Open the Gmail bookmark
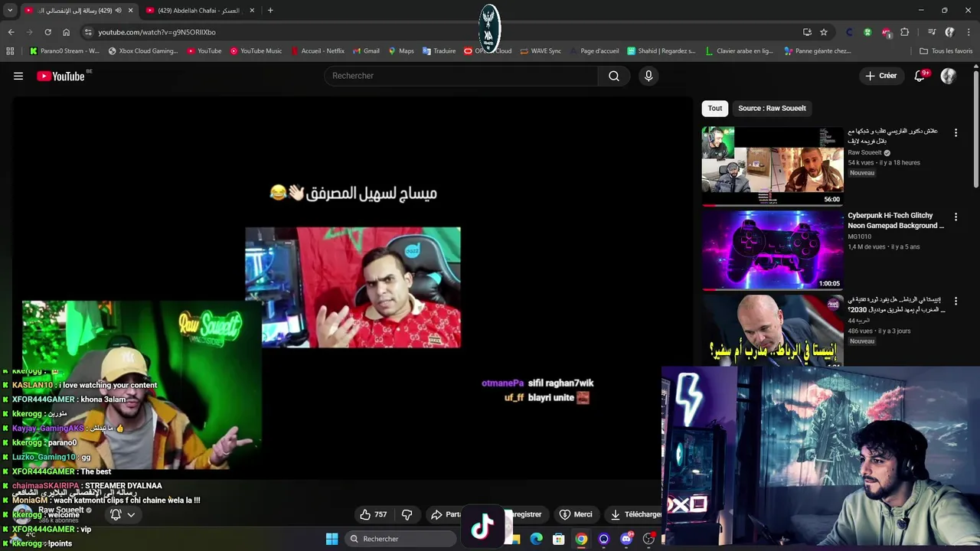Screen dimensions: 980x551 tap(366, 51)
